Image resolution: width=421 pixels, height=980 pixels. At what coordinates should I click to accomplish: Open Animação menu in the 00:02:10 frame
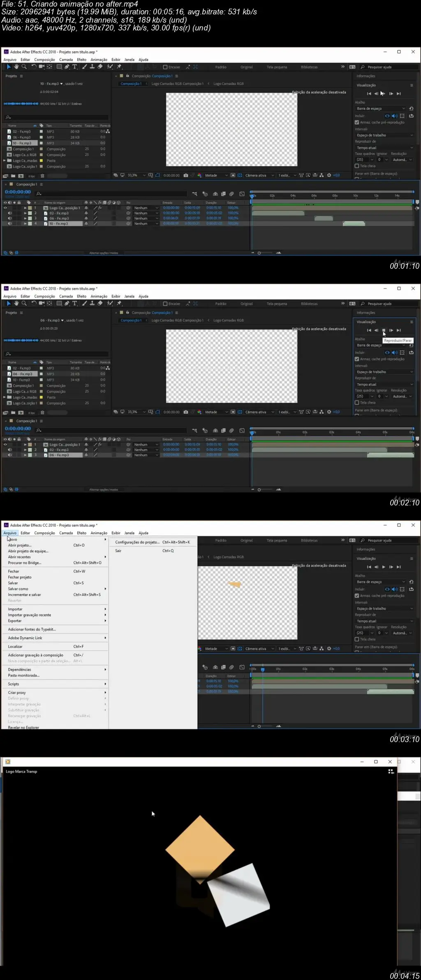pyautogui.click(x=99, y=296)
